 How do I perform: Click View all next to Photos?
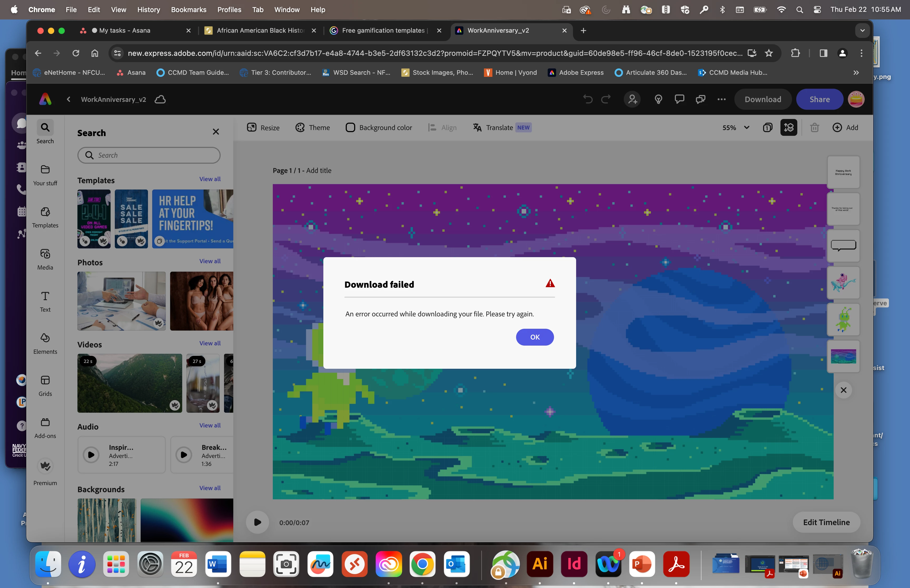point(210,261)
